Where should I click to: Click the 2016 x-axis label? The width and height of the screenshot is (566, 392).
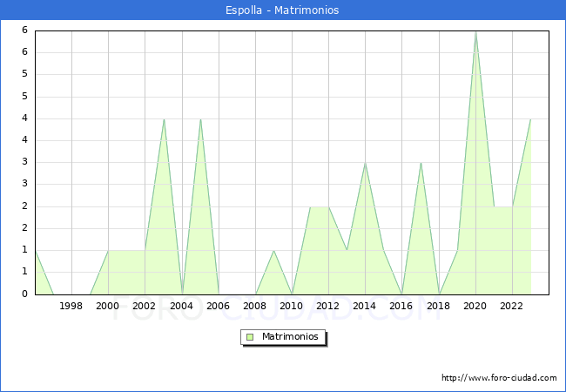point(401,306)
